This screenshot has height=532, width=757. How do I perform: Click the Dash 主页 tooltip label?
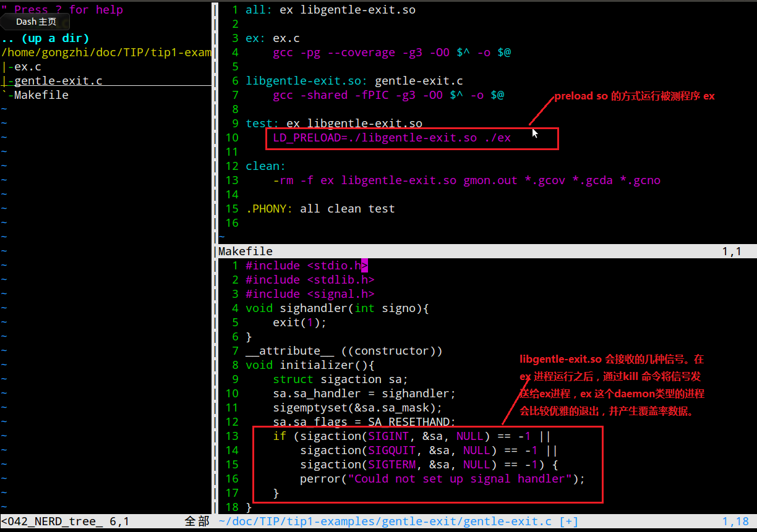click(36, 22)
